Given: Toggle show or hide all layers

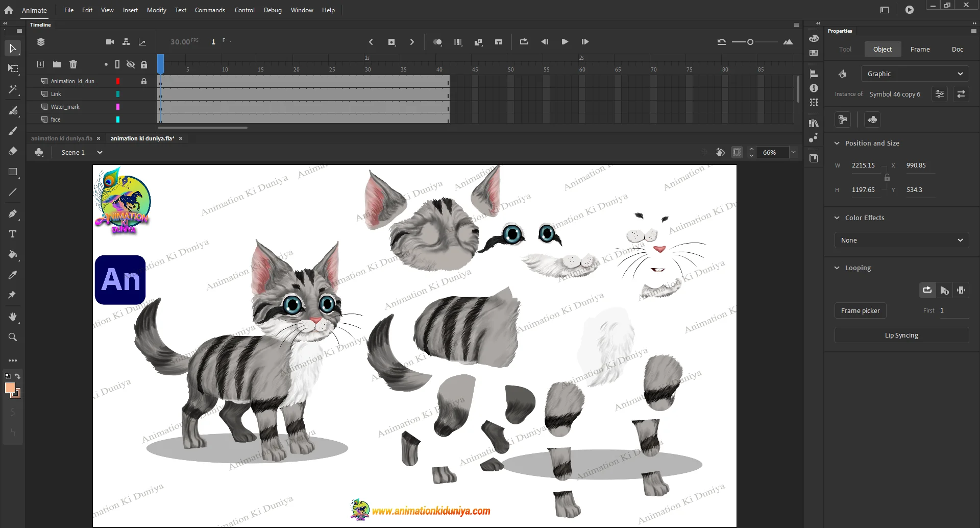Looking at the screenshot, I should pos(131,64).
